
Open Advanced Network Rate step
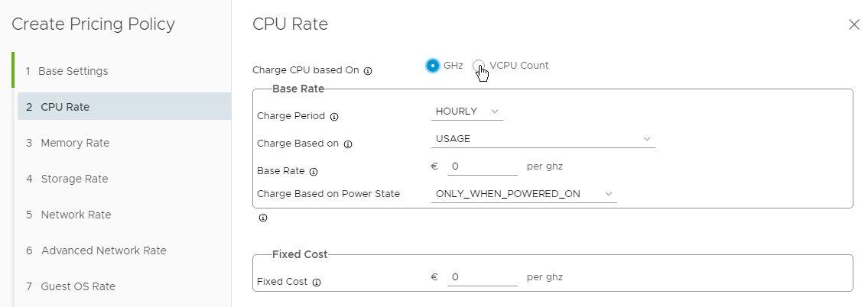click(x=103, y=250)
